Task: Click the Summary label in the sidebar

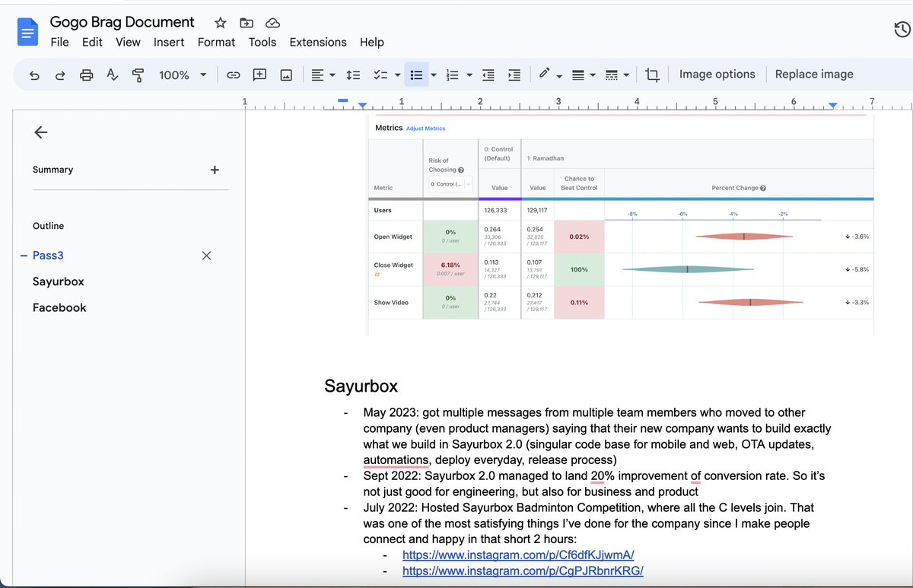Action: (x=53, y=170)
